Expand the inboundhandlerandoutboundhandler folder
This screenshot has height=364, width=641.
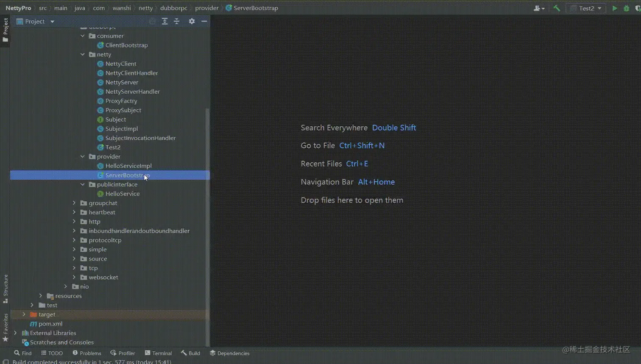pyautogui.click(x=74, y=231)
